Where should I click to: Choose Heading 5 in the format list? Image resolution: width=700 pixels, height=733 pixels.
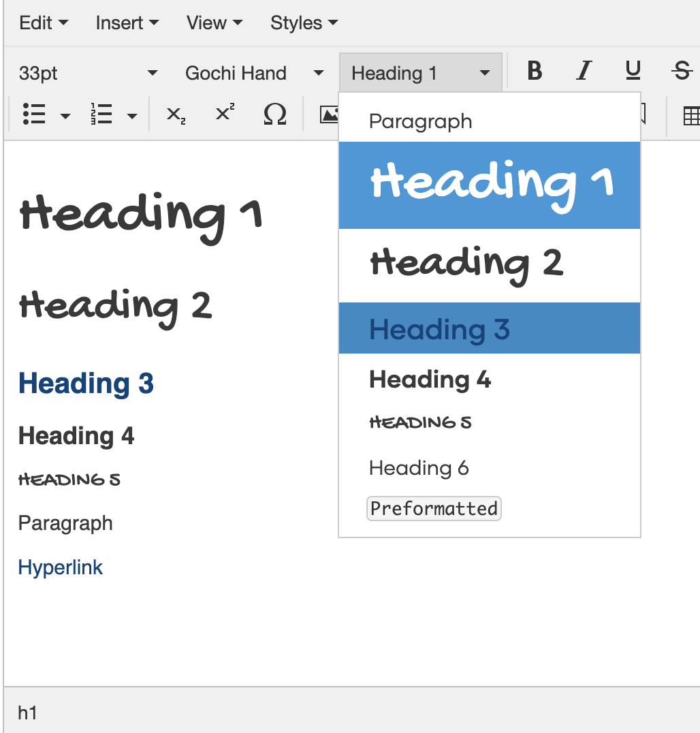pyautogui.click(x=490, y=422)
